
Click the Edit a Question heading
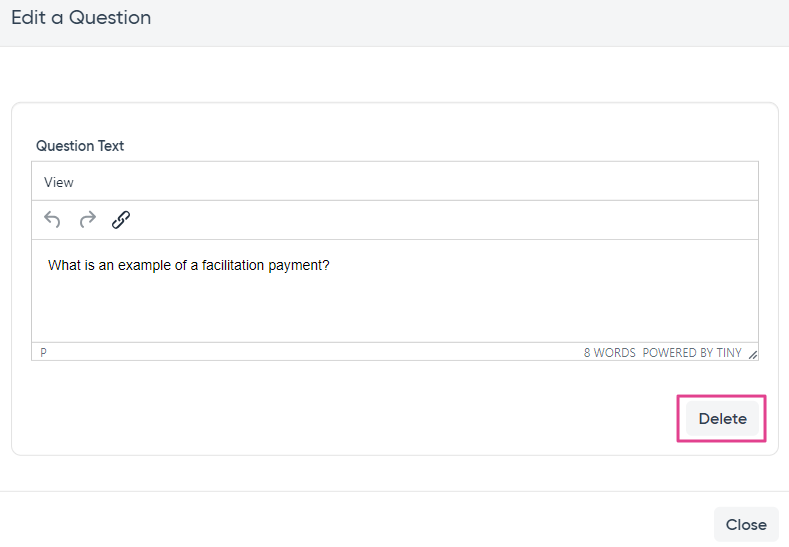point(81,18)
